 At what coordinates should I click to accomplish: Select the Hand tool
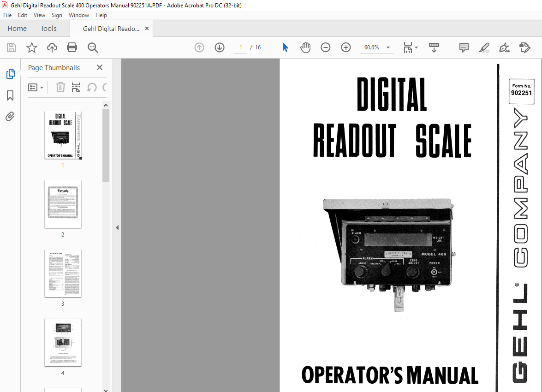coord(305,48)
